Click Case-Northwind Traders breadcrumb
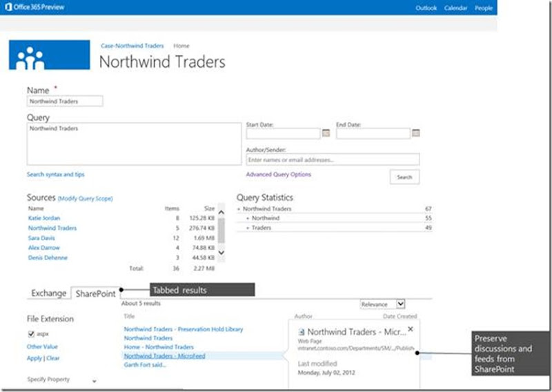 coord(132,46)
